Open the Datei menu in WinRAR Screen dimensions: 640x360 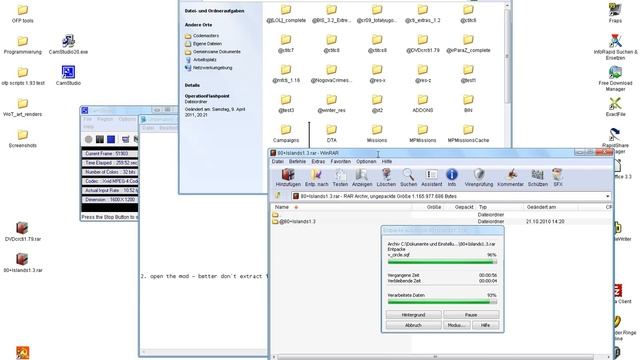(278, 162)
